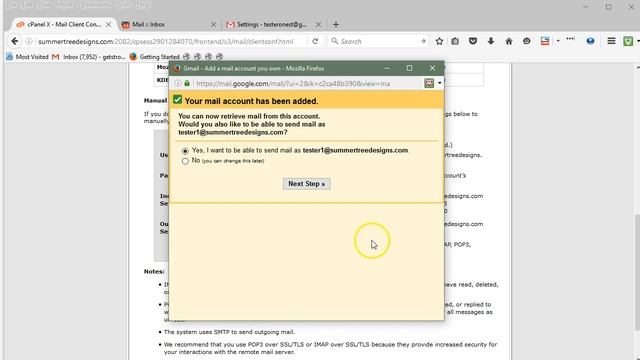The image size is (640, 360).
Task: Select the No (you can change this later) option
Action: [x=185, y=161]
